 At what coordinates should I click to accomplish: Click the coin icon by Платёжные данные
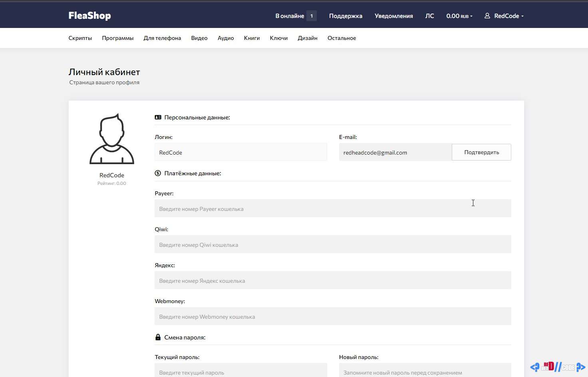[158, 173]
